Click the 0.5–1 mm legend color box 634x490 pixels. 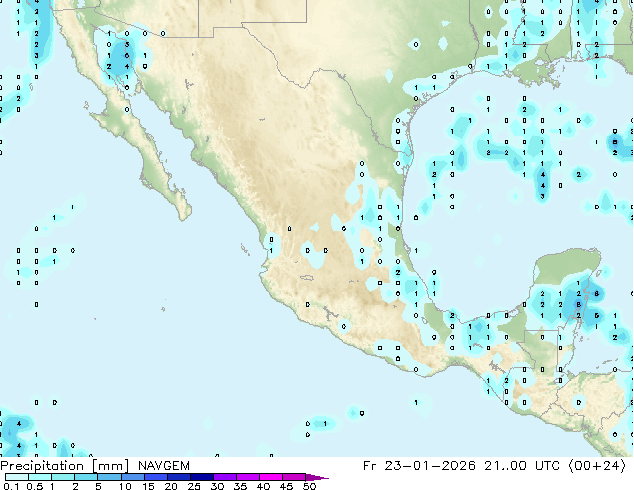click(40, 477)
